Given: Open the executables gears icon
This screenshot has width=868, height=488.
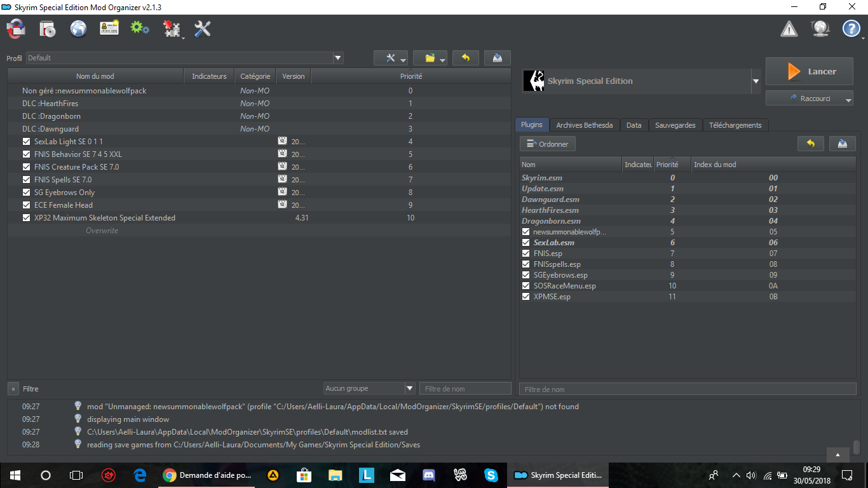Looking at the screenshot, I should pyautogui.click(x=140, y=29).
